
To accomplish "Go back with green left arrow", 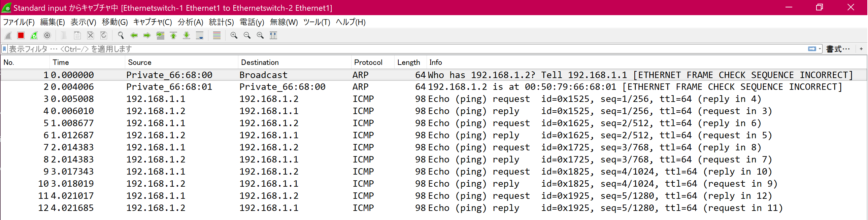I will click(134, 35).
